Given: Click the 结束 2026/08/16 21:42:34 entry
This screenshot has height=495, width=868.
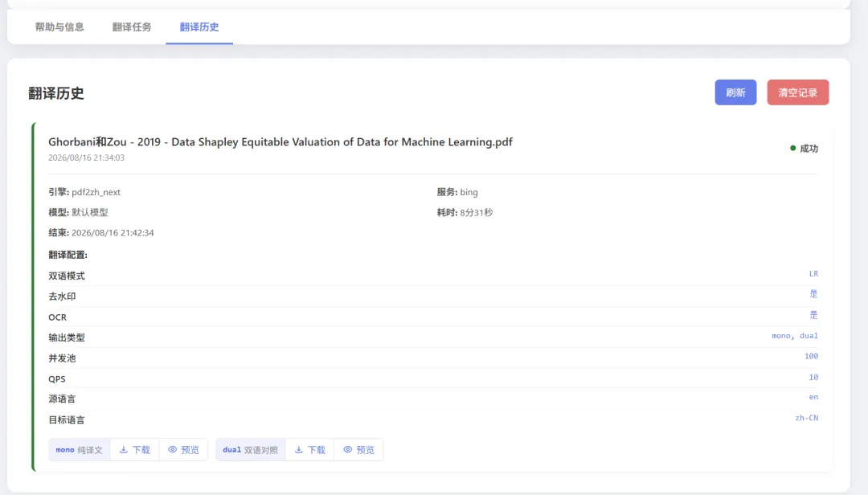Looking at the screenshot, I should (100, 233).
